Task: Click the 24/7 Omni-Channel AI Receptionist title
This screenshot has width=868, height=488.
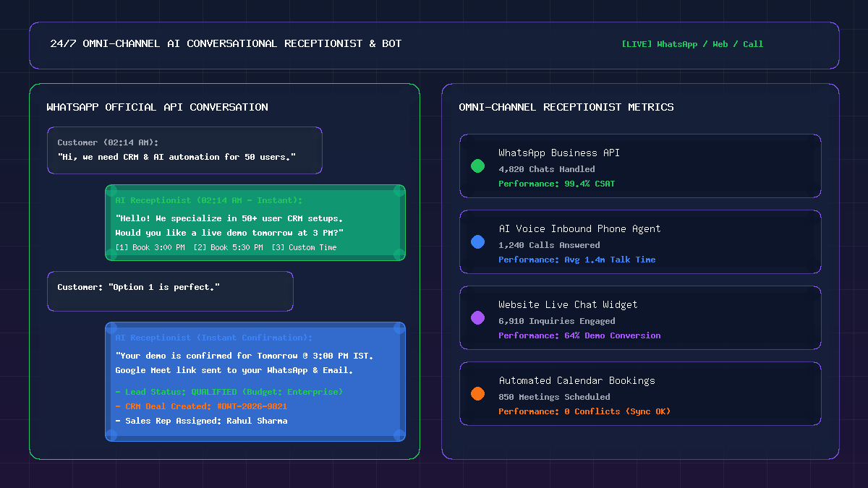Action: (x=226, y=43)
